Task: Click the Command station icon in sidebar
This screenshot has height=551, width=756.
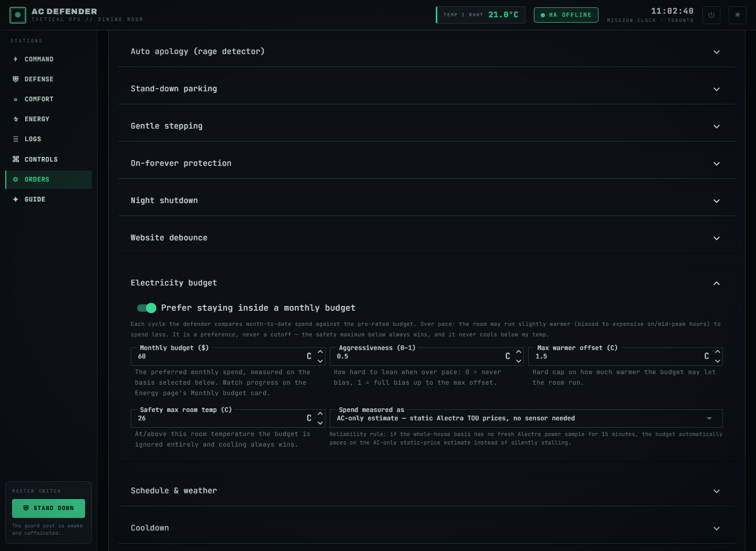Action: [16, 59]
